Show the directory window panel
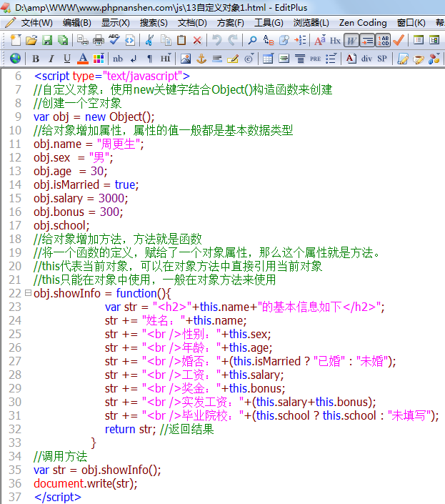This screenshot has width=445, height=504. click(434, 40)
